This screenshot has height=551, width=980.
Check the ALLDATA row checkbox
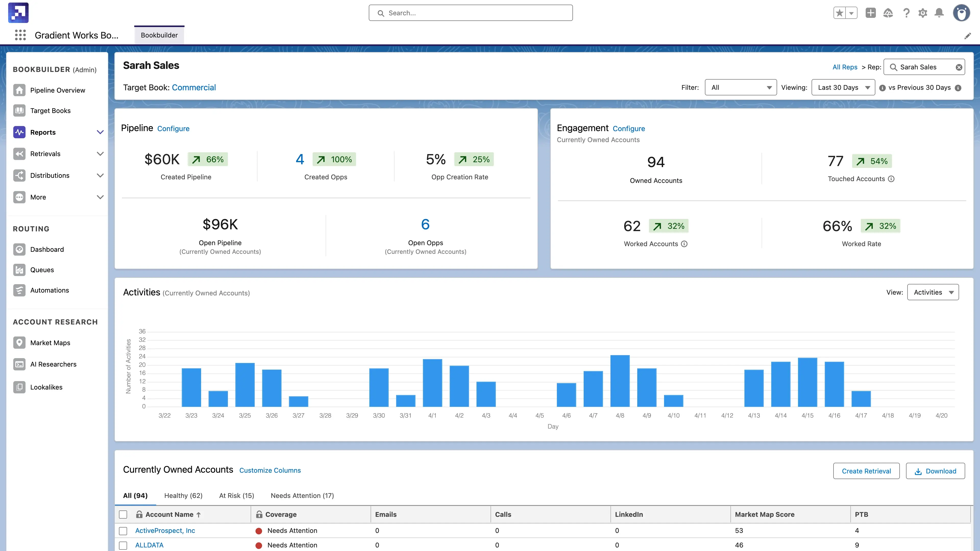pyautogui.click(x=123, y=545)
